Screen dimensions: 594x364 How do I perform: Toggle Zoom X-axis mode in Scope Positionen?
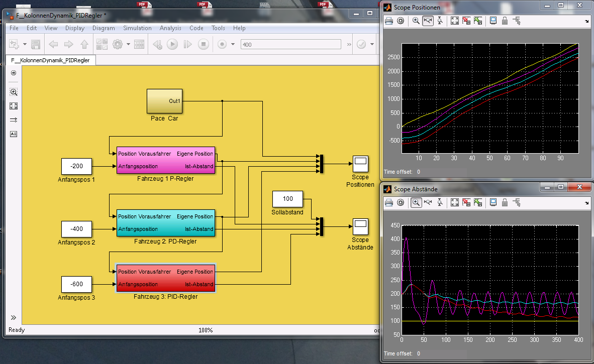(428, 21)
